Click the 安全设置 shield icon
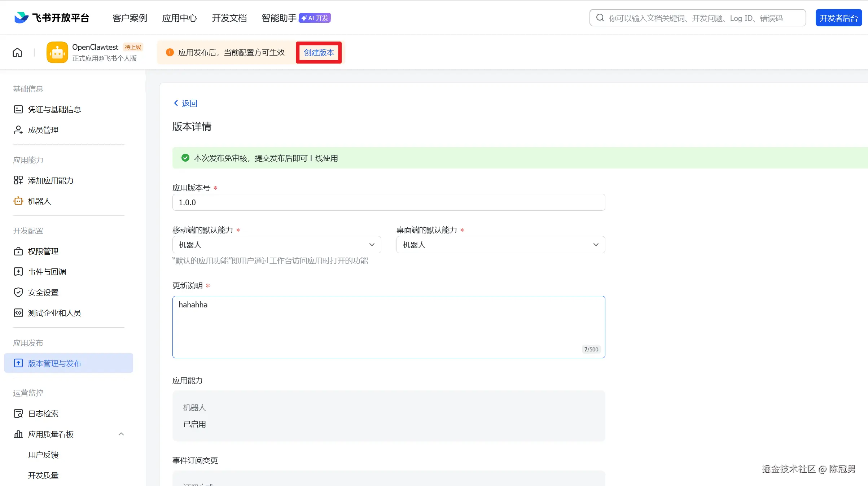Screen dimensions: 868x486 [x=18, y=292]
